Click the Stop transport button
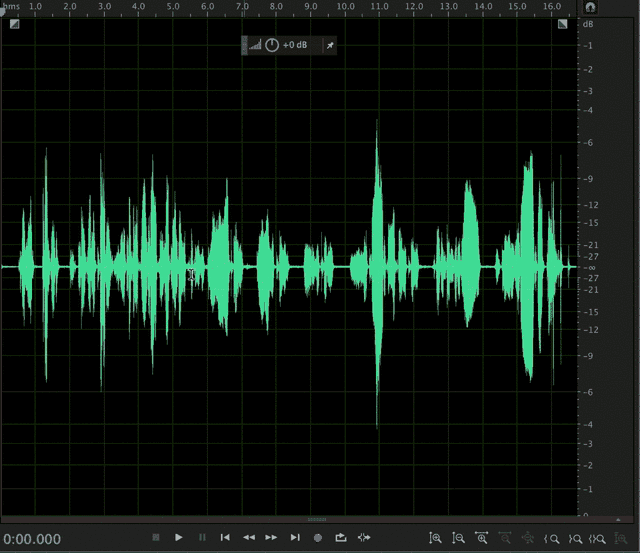This screenshot has height=553, width=640. [x=156, y=537]
